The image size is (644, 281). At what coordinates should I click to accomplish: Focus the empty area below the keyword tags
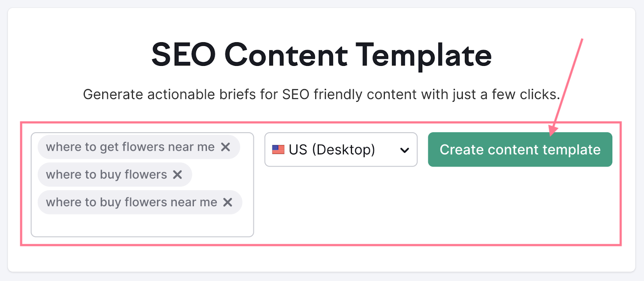tap(142, 225)
